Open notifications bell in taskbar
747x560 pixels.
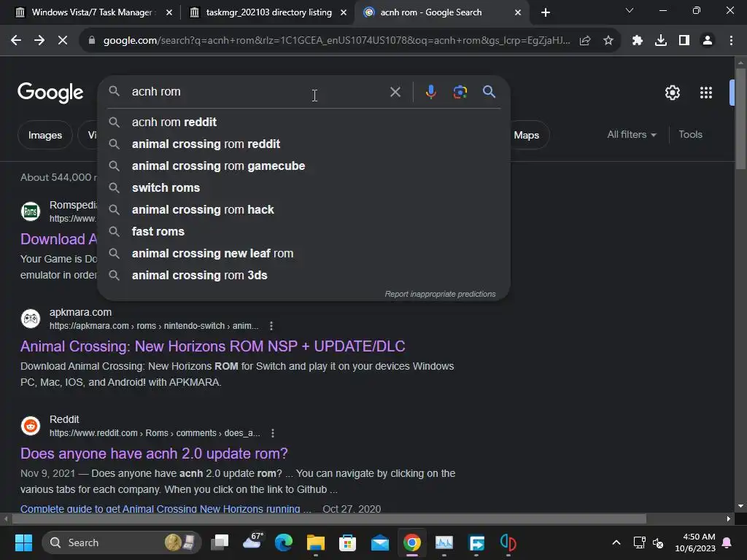point(727,542)
